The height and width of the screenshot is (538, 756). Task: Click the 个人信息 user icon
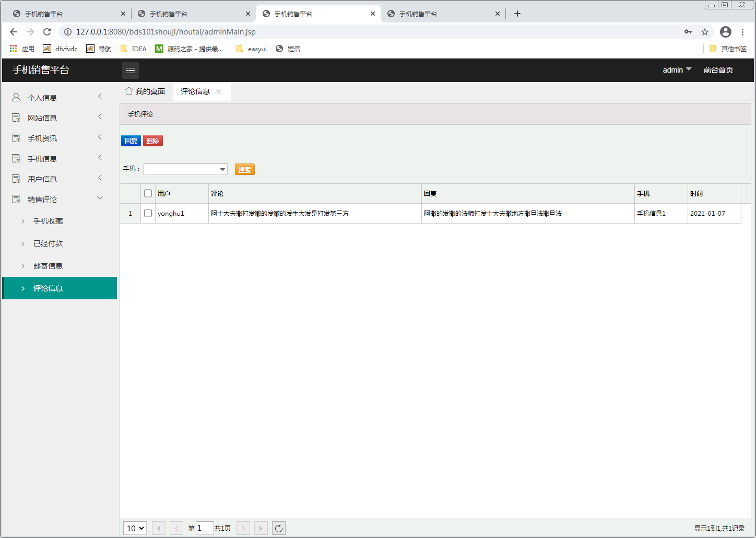click(x=16, y=97)
